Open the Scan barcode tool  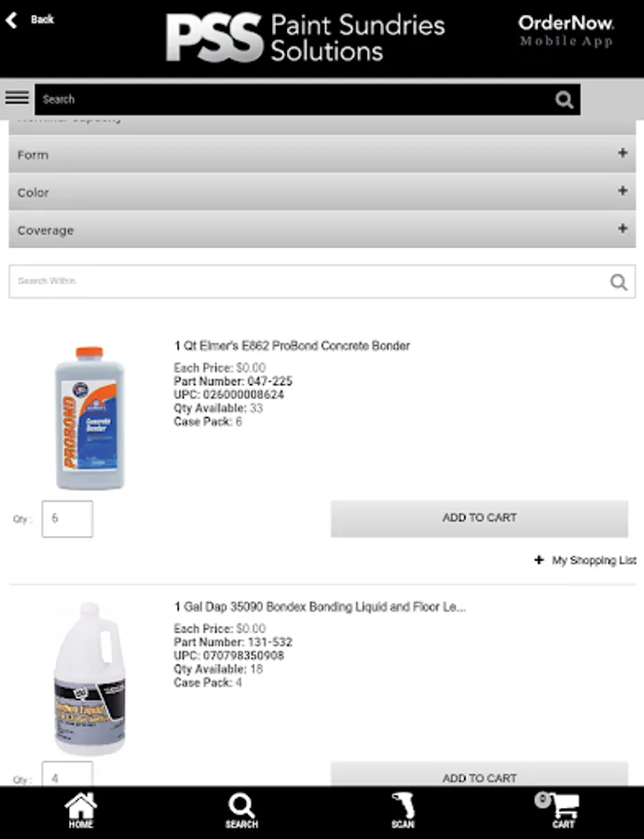[403, 809]
